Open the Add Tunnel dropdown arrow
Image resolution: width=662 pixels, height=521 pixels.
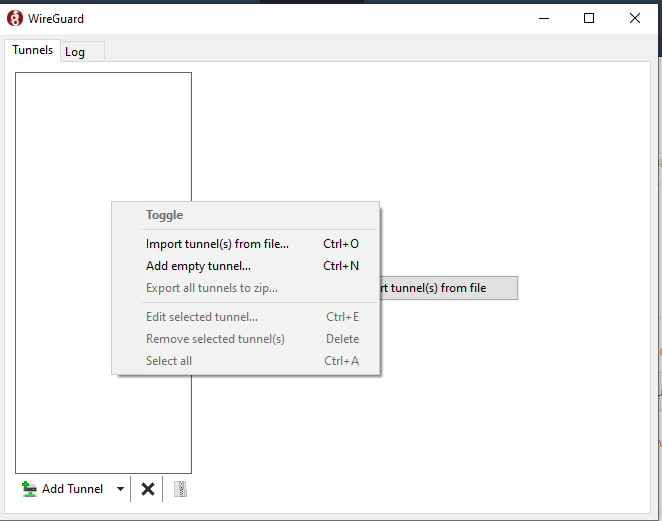120,489
